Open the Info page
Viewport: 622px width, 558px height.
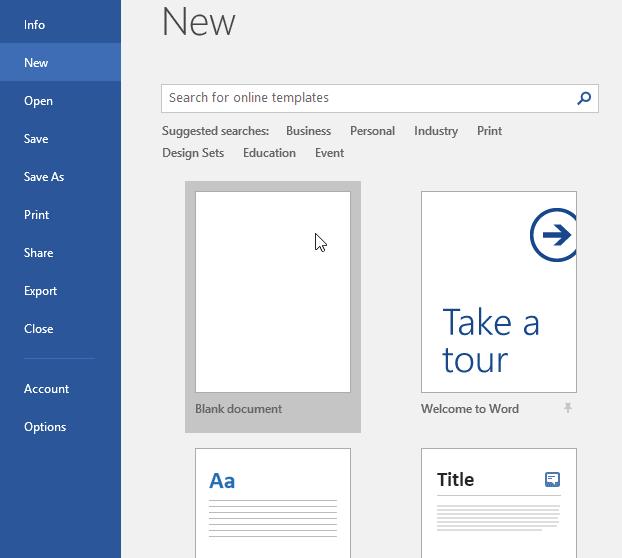point(60,25)
